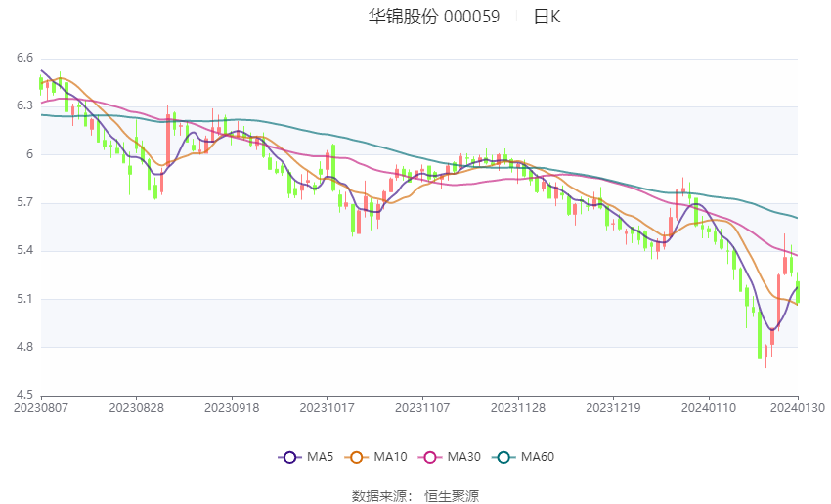This screenshot has width=831, height=504.
Task: Click x-axis date label 20240110
Action: 709,408
